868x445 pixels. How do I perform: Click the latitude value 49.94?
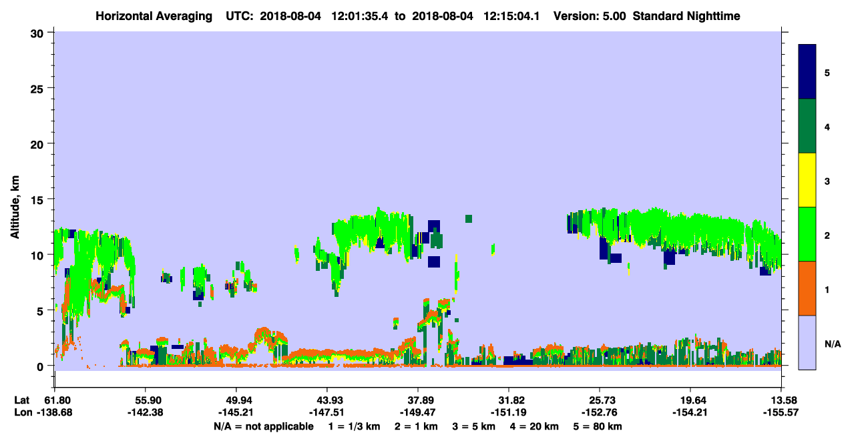pyautogui.click(x=236, y=400)
